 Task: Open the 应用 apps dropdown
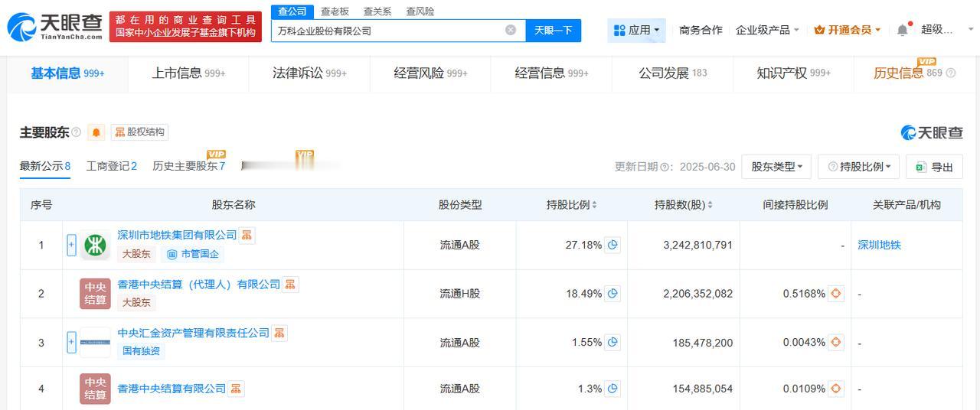tap(636, 30)
